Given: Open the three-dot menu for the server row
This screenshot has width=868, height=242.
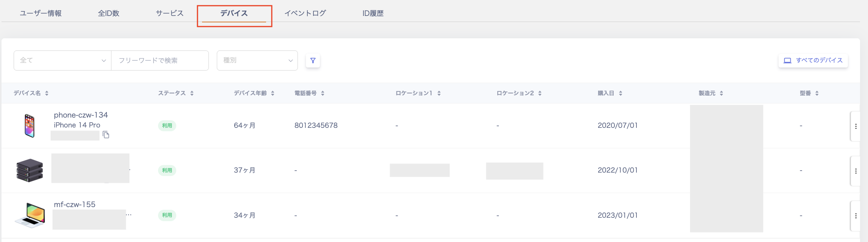Looking at the screenshot, I should click(x=855, y=171).
